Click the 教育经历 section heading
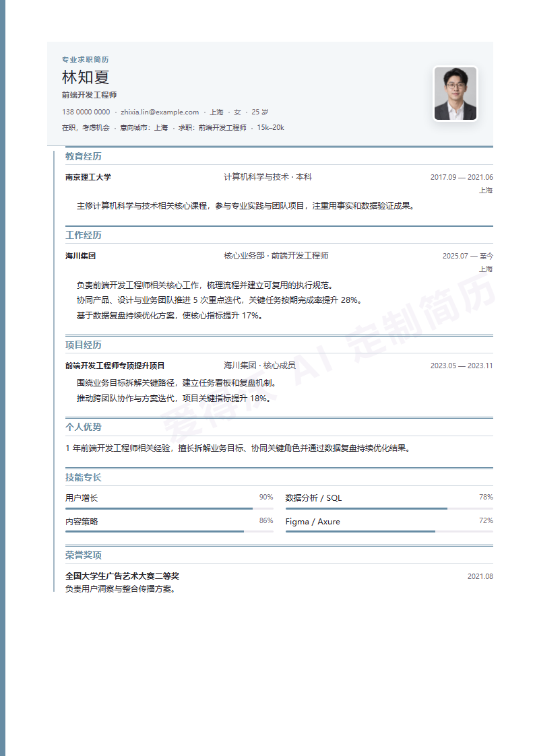Screen dimensions: 535x756 tap(84, 156)
